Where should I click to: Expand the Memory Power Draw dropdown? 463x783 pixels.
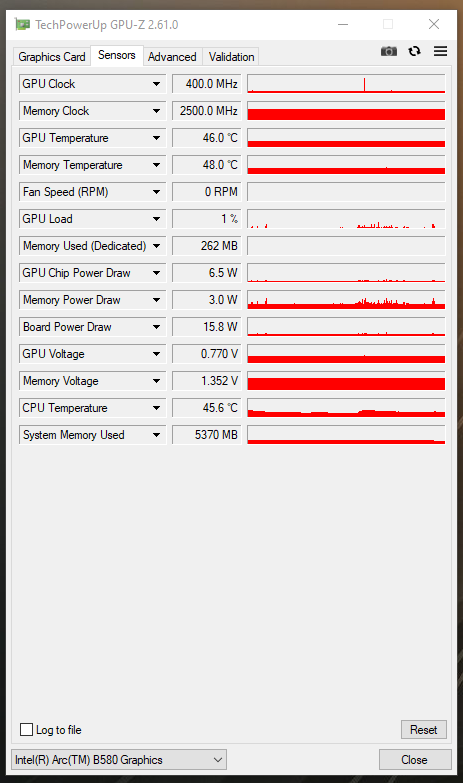click(x=92, y=300)
